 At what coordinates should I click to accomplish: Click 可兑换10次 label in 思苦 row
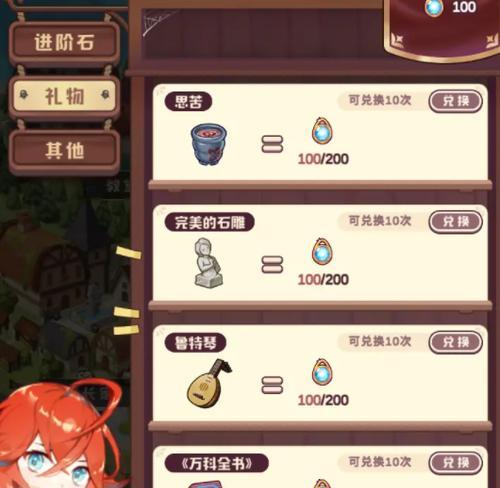[x=380, y=100]
